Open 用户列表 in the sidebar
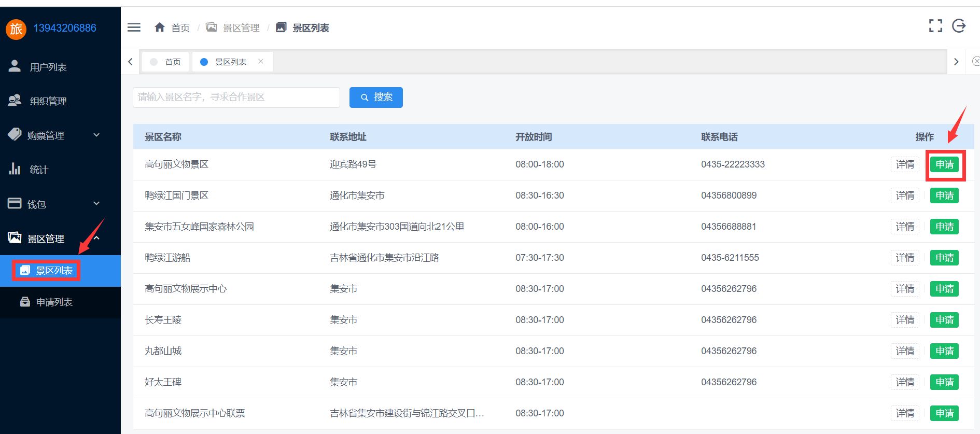The height and width of the screenshot is (434, 980). [x=48, y=67]
